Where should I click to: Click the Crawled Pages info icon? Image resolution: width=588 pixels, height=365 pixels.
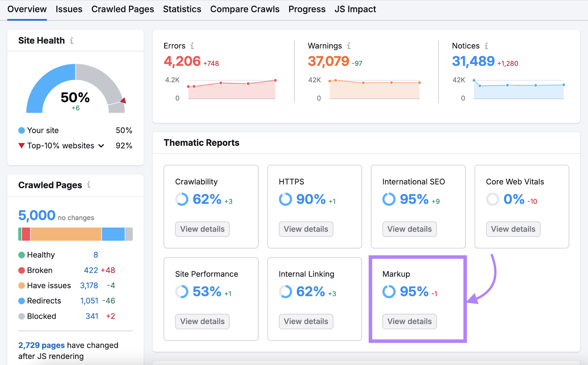point(89,185)
